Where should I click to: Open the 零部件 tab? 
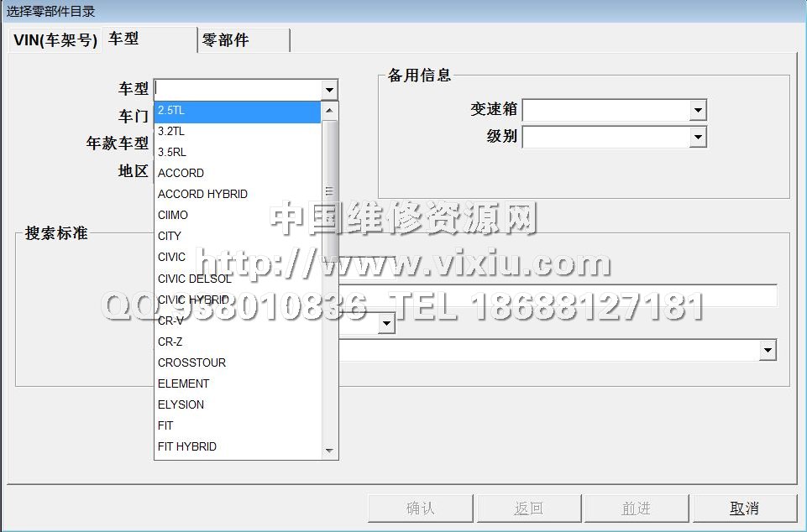pyautogui.click(x=244, y=40)
